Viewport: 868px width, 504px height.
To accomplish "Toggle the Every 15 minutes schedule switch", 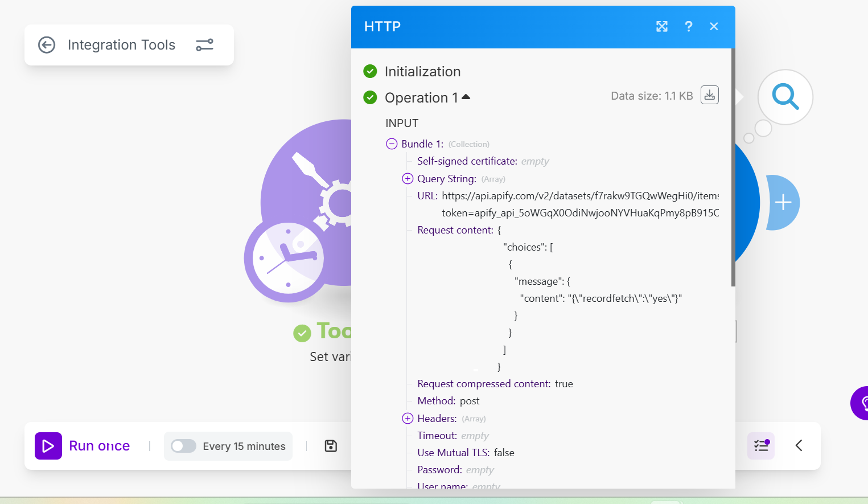I will click(x=183, y=446).
